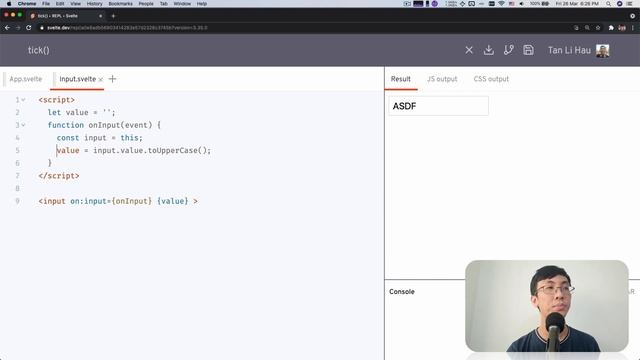Go back in Chrome
This screenshot has height=360, width=640.
pyautogui.click(x=7, y=28)
